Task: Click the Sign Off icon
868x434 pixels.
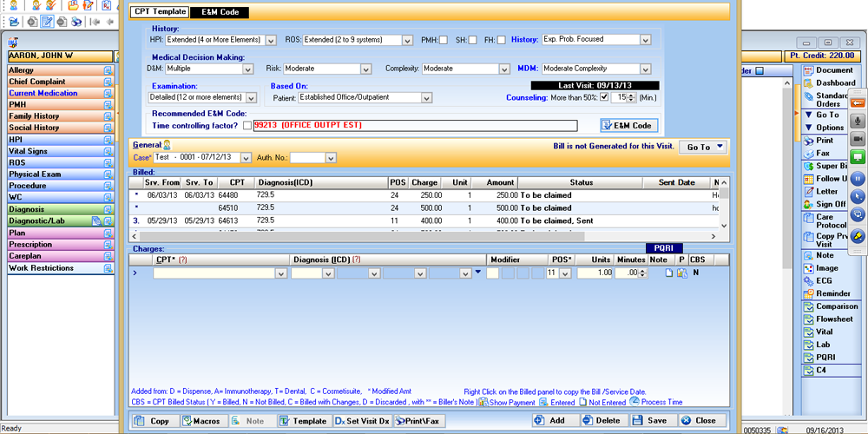Action: (808, 204)
